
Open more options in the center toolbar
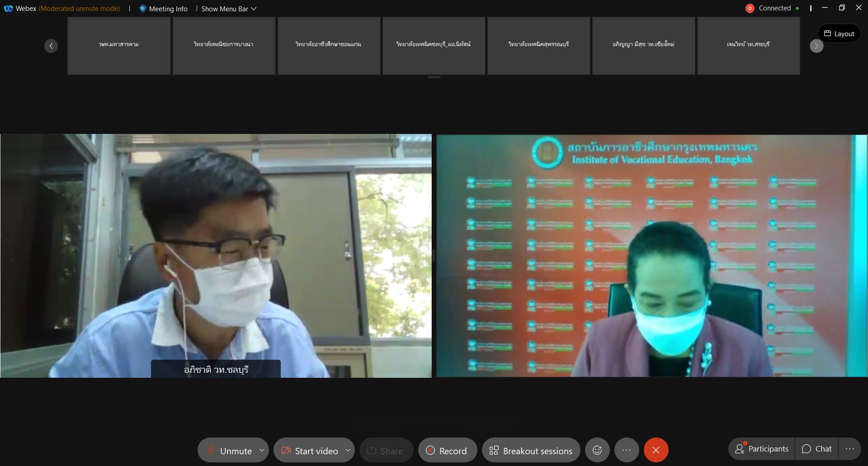click(627, 450)
